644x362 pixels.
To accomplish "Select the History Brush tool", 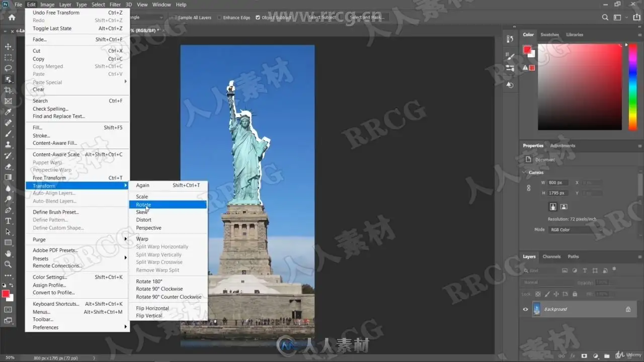I will coord(8,155).
